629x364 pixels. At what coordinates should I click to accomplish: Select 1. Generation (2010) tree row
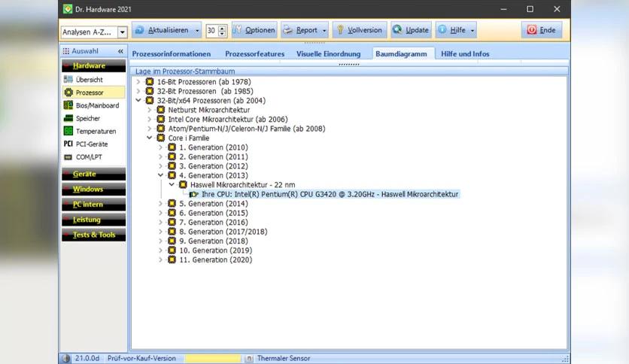214,147
